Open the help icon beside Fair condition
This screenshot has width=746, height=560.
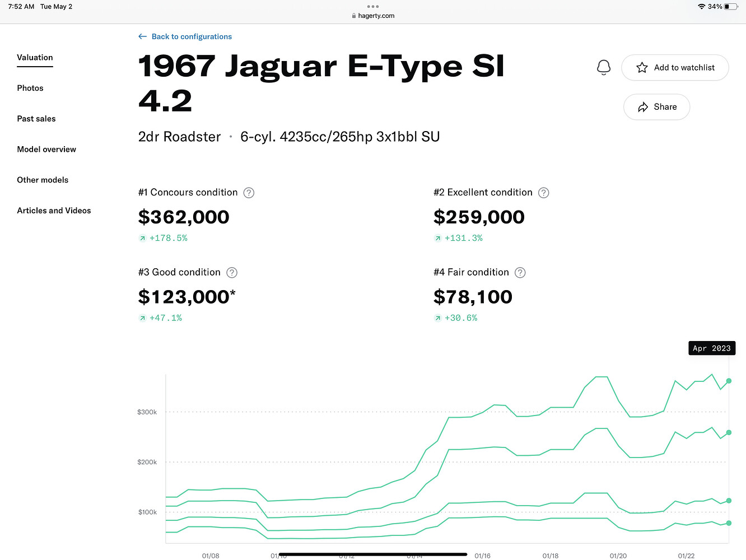point(520,272)
